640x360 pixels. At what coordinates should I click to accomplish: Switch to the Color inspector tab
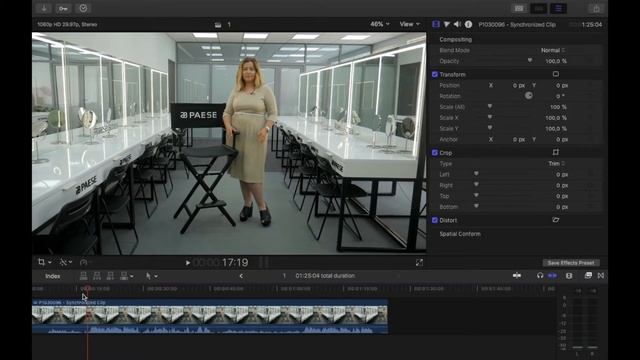click(x=447, y=24)
